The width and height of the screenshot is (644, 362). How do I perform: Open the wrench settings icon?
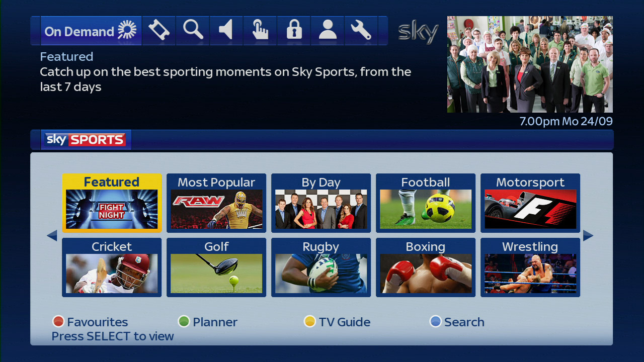coord(361,31)
